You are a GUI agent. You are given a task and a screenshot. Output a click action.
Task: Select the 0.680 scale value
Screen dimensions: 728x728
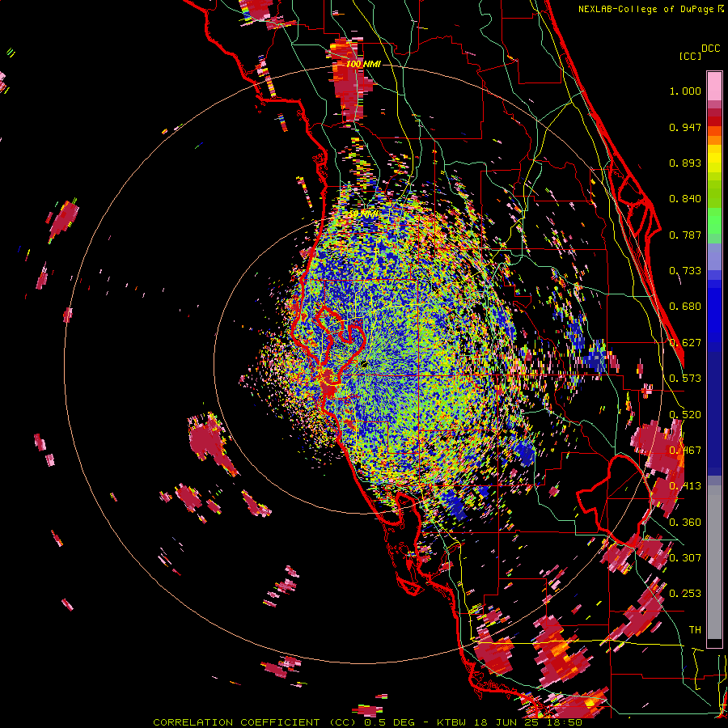point(685,307)
